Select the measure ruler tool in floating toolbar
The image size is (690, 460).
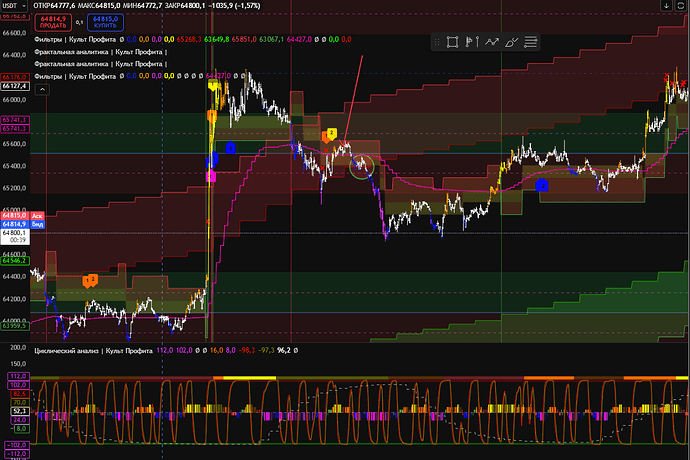point(531,42)
